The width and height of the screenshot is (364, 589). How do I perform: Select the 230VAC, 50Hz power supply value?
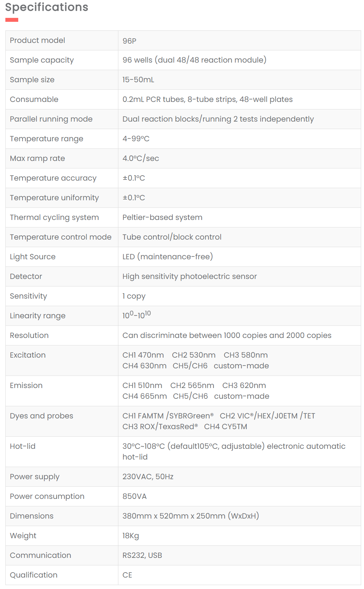point(148,477)
